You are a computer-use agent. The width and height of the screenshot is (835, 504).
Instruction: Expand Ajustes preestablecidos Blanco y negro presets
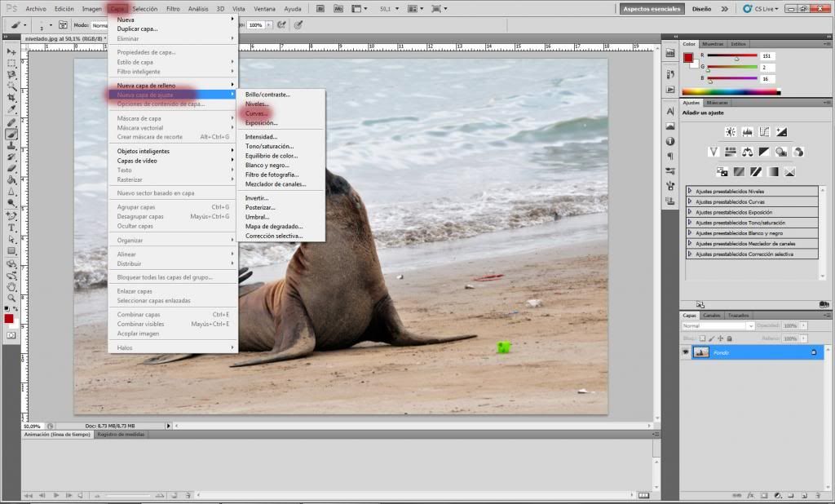(690, 232)
